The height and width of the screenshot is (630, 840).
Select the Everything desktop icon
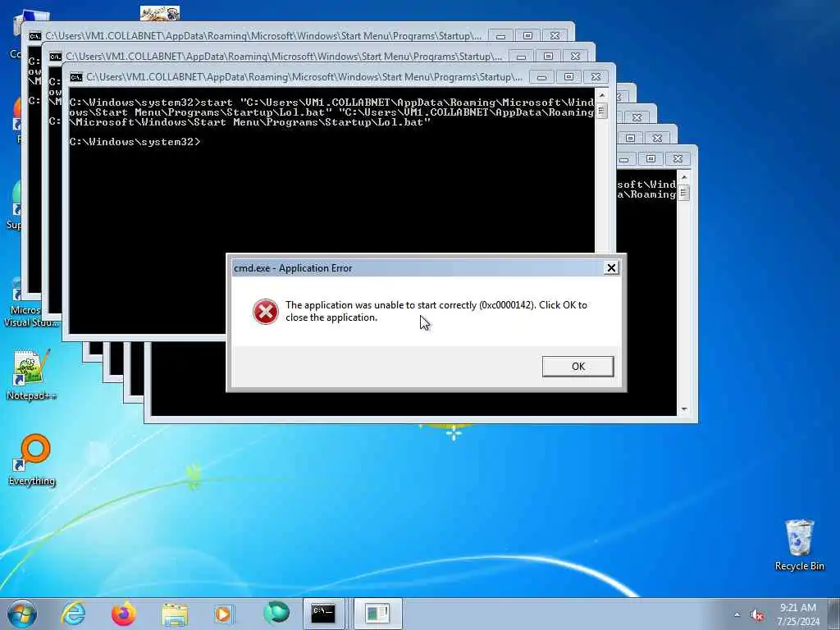click(x=32, y=459)
